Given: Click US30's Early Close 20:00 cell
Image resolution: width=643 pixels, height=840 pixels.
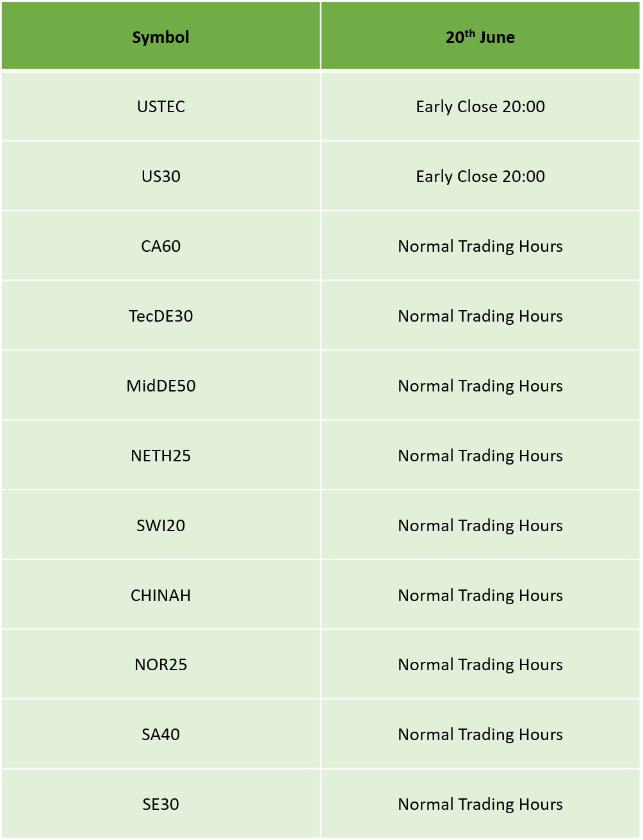Looking at the screenshot, I should tap(480, 176).
